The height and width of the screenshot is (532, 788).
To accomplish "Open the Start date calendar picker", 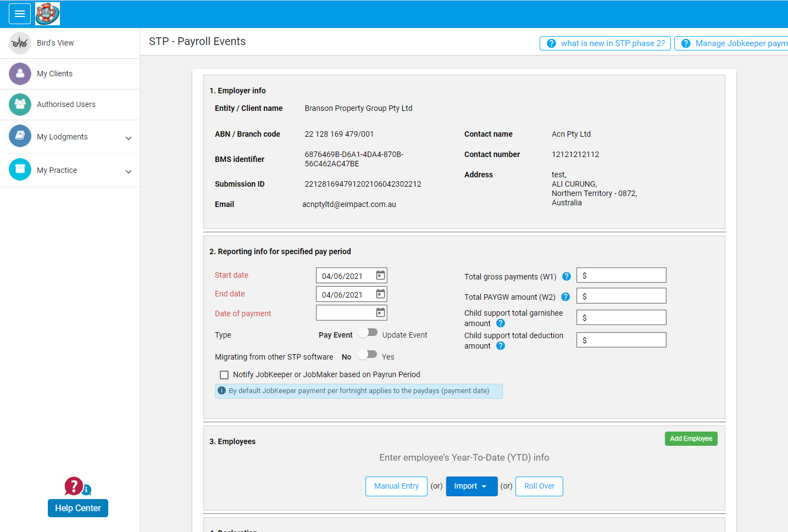I will (x=380, y=275).
